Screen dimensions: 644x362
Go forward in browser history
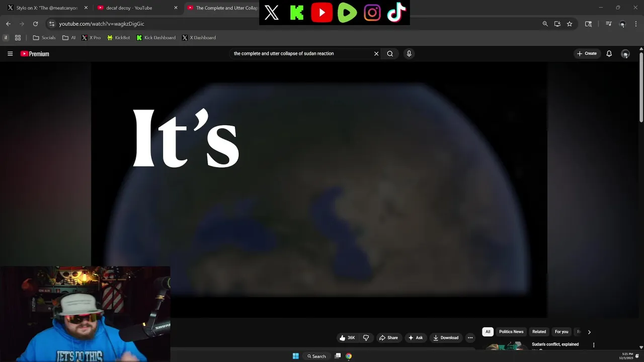(x=22, y=24)
